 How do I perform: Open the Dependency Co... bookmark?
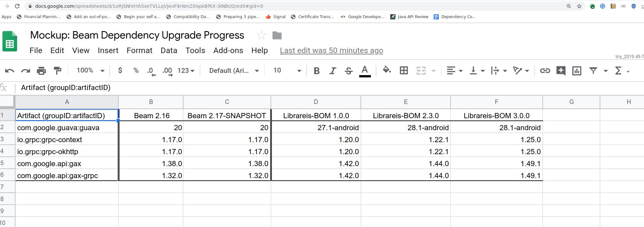(x=455, y=17)
